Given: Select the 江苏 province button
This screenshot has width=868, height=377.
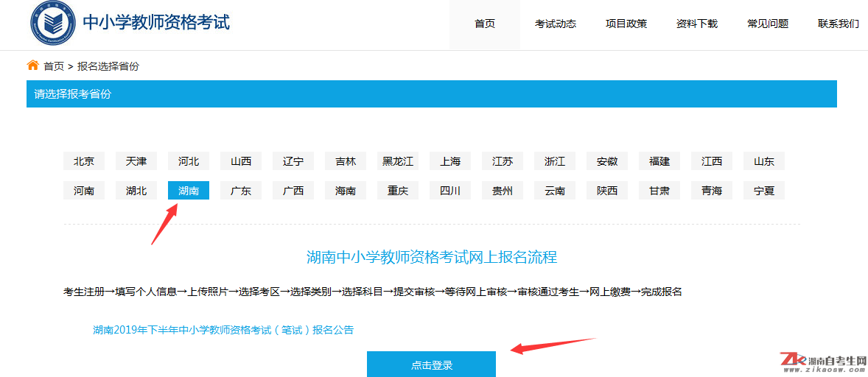Looking at the screenshot, I should coord(502,161).
